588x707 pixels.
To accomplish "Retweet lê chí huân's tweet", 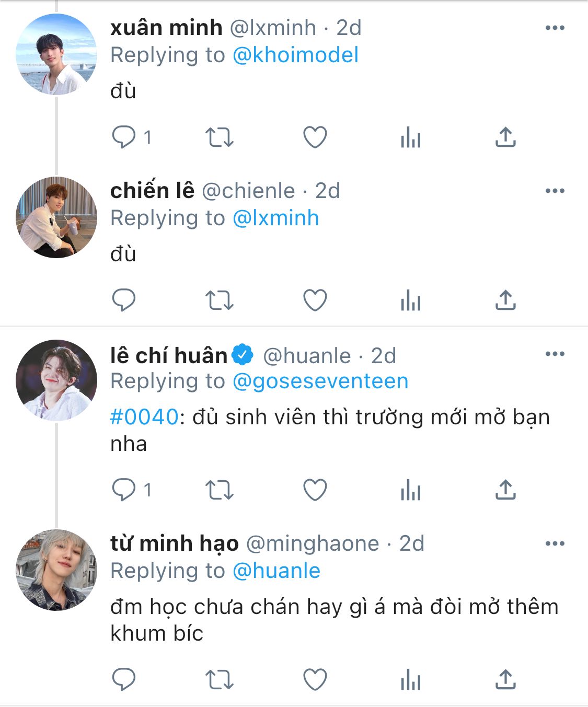I will pos(219,490).
